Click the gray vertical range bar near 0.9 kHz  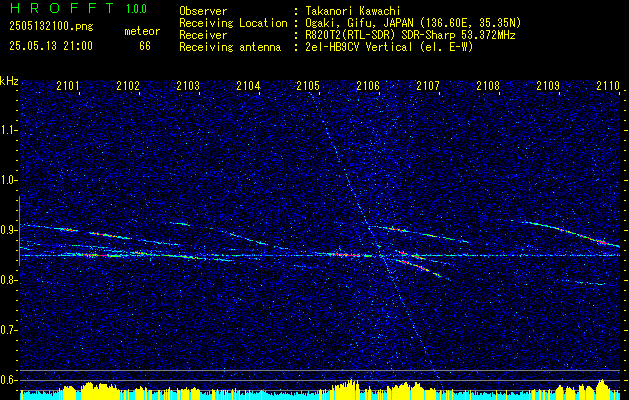click(19, 231)
